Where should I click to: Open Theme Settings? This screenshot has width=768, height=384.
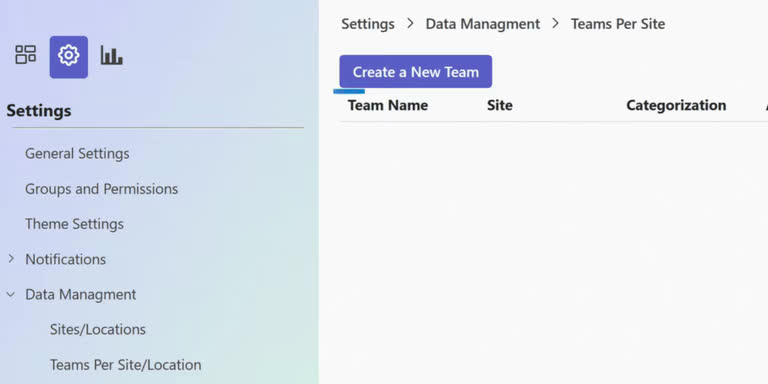click(x=74, y=224)
